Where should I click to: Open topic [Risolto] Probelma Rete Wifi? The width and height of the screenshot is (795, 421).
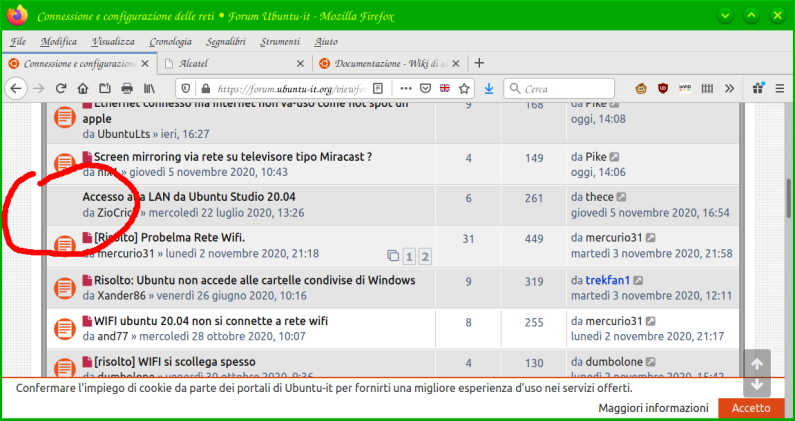click(x=169, y=238)
